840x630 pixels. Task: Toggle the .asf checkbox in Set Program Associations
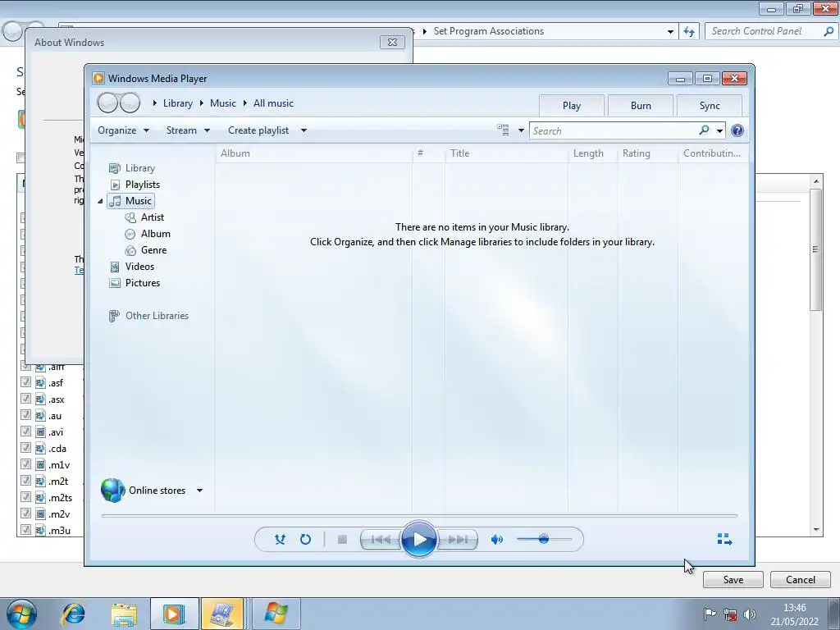click(x=25, y=382)
